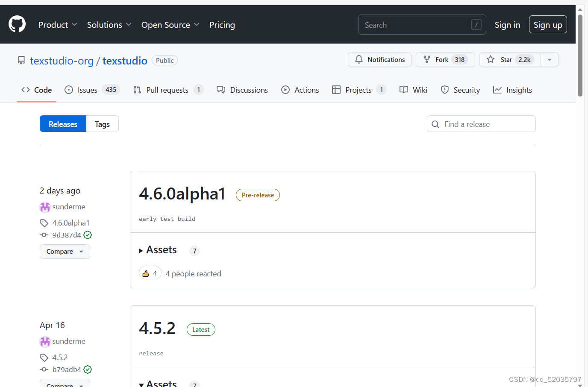Click the GitHub logo icon

click(17, 24)
